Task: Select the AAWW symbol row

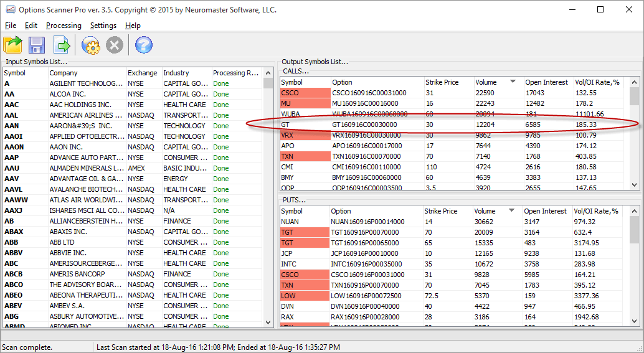Action: (x=133, y=200)
